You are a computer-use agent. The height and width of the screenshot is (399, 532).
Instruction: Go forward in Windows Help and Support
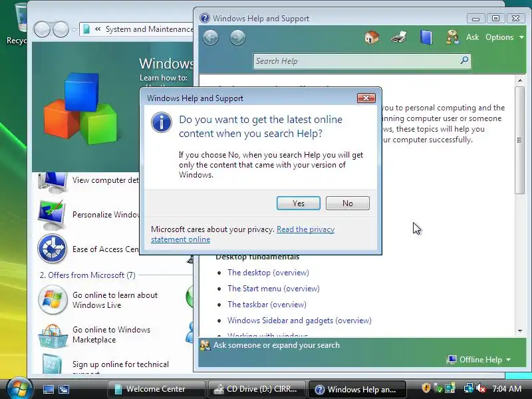[237, 37]
